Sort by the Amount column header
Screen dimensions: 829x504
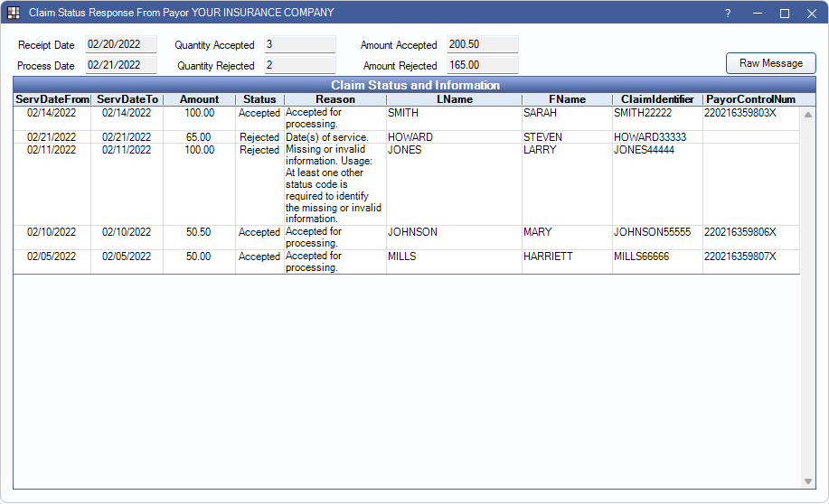tap(199, 99)
